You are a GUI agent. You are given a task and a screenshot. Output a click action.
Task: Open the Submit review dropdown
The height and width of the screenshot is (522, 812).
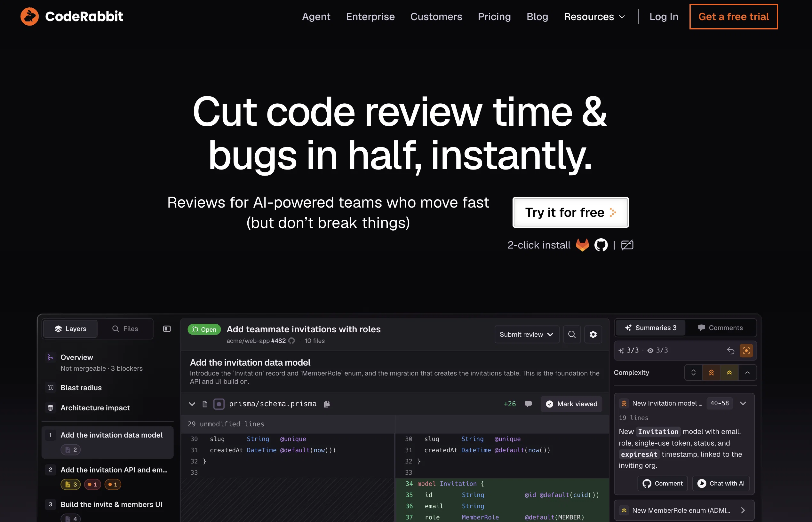tap(527, 335)
